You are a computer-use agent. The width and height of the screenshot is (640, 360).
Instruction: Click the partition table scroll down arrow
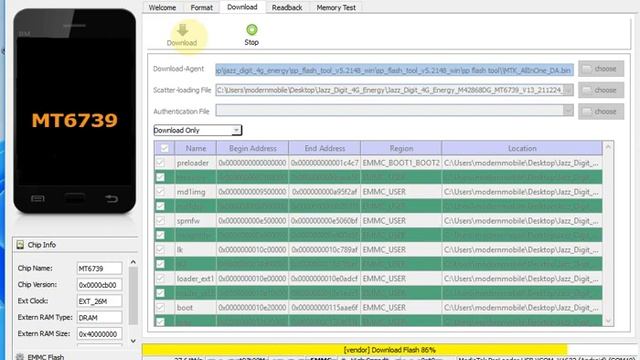click(x=608, y=322)
